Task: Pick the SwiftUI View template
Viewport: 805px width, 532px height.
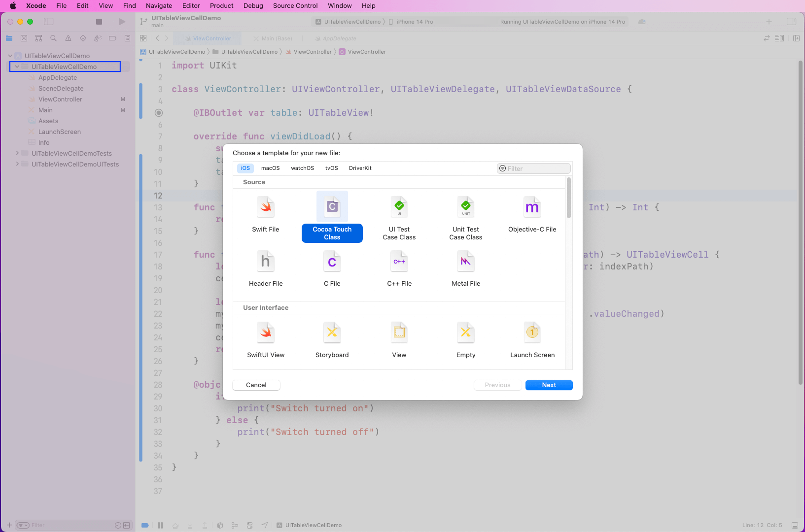Action: click(266, 333)
